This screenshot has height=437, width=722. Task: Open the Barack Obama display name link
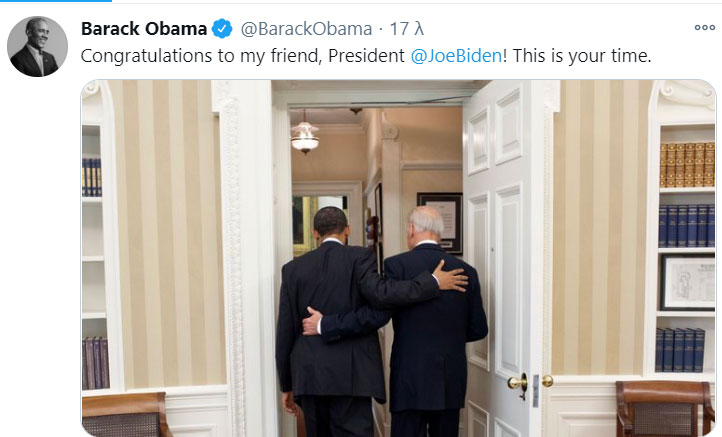[144, 29]
